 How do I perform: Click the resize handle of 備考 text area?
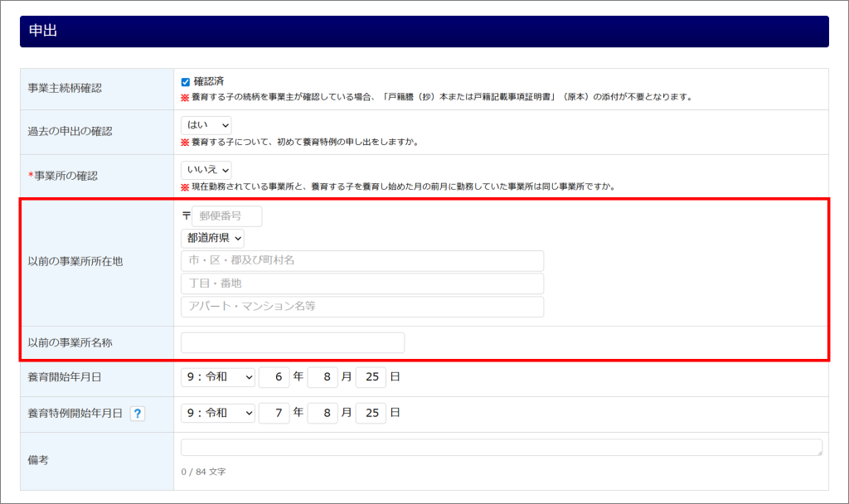(x=819, y=453)
